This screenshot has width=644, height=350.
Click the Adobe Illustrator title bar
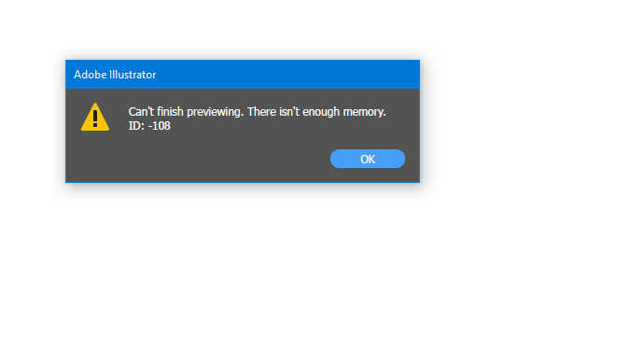(x=243, y=75)
